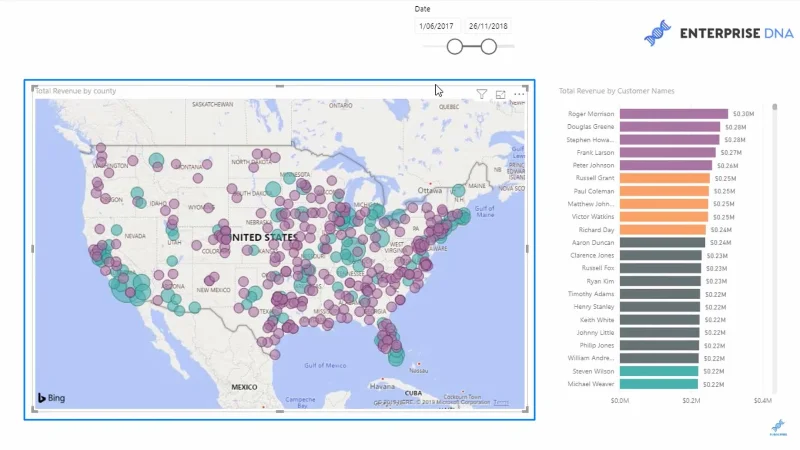Select Richard Day's revenue bar
This screenshot has height=450, width=800.
tap(663, 230)
